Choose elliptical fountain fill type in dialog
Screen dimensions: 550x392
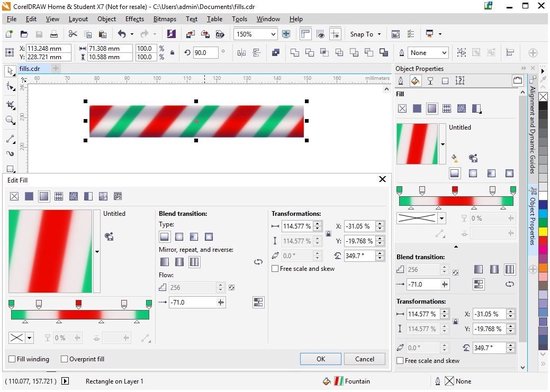pyautogui.click(x=179, y=237)
